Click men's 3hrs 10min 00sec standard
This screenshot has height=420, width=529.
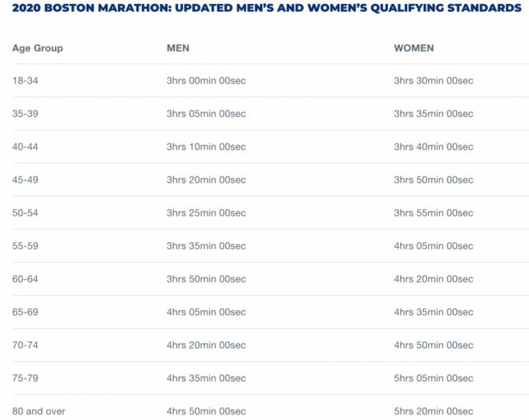pos(206,147)
